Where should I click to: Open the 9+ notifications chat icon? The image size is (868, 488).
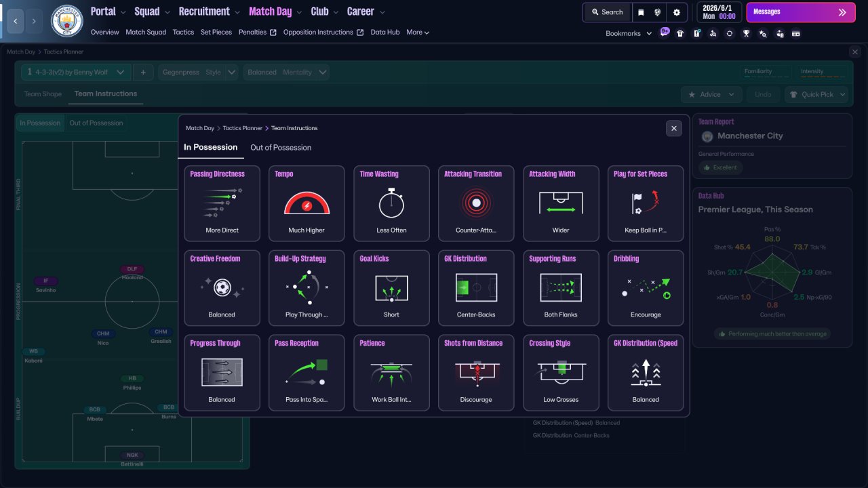point(665,33)
